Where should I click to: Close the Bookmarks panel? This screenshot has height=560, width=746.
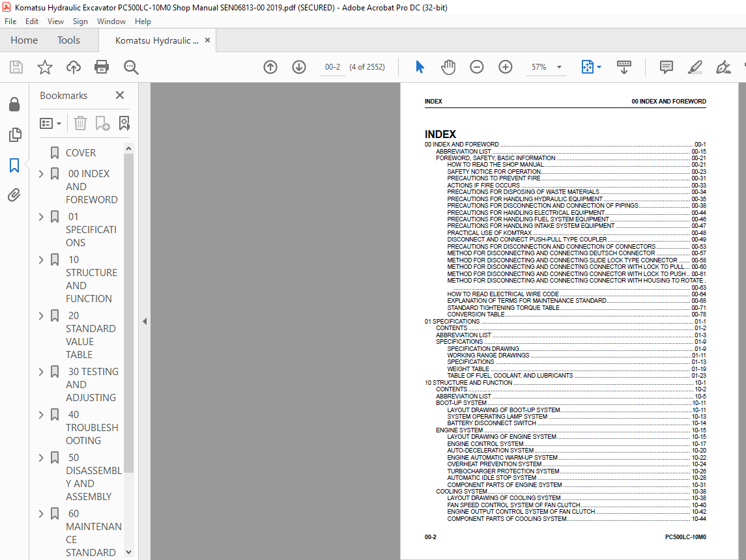[x=120, y=95]
